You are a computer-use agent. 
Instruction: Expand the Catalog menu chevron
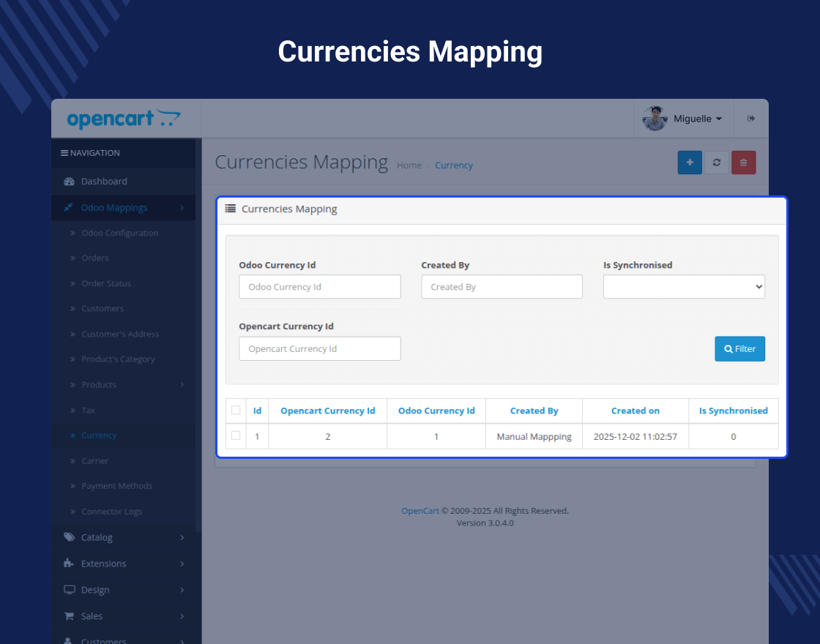pos(182,537)
